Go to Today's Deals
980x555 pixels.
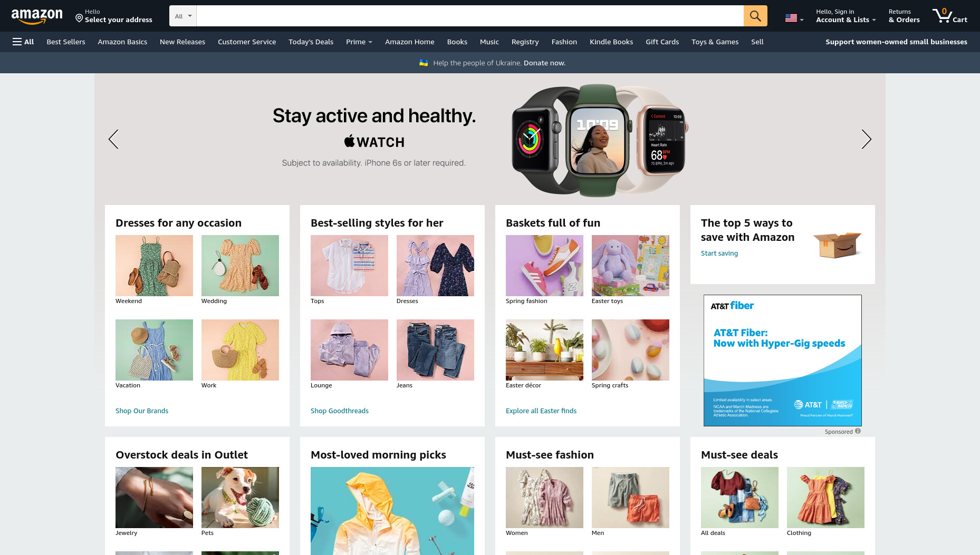[x=311, y=42]
